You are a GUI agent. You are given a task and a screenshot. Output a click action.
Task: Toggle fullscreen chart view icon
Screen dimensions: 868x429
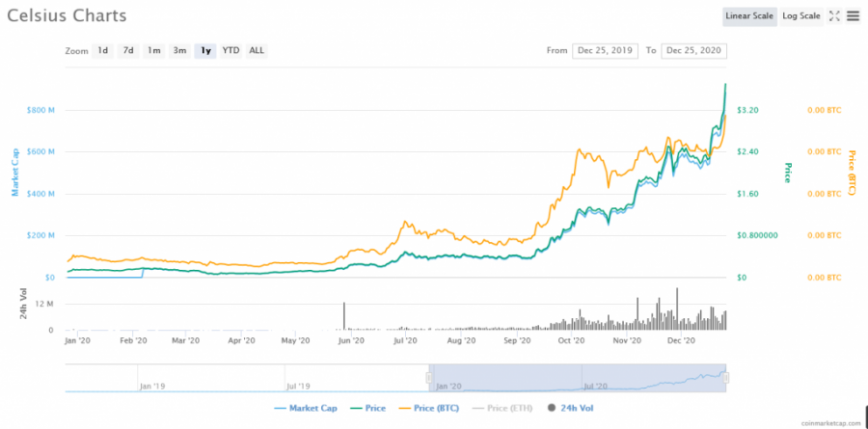[x=834, y=16]
